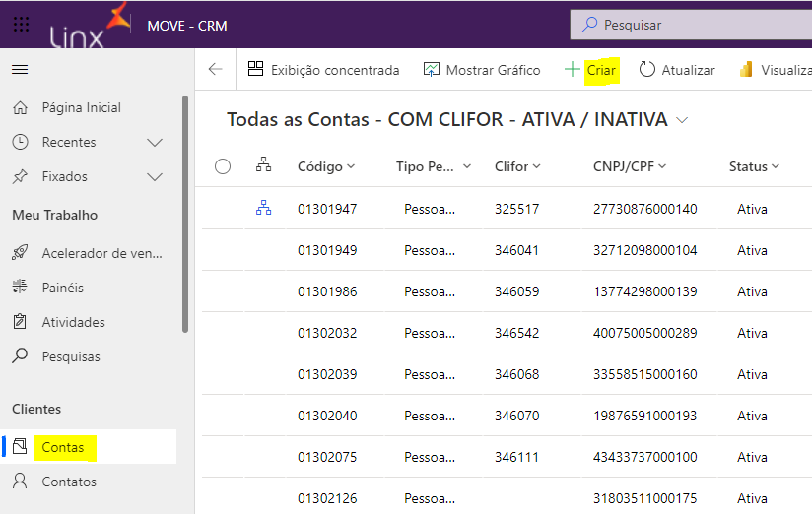Open the app launcher waffle icon

tap(21, 25)
